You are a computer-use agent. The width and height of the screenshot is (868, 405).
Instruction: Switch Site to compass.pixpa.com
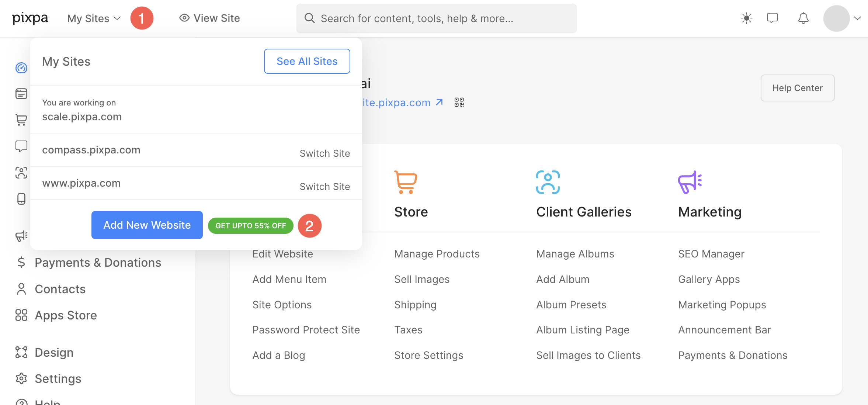(325, 153)
